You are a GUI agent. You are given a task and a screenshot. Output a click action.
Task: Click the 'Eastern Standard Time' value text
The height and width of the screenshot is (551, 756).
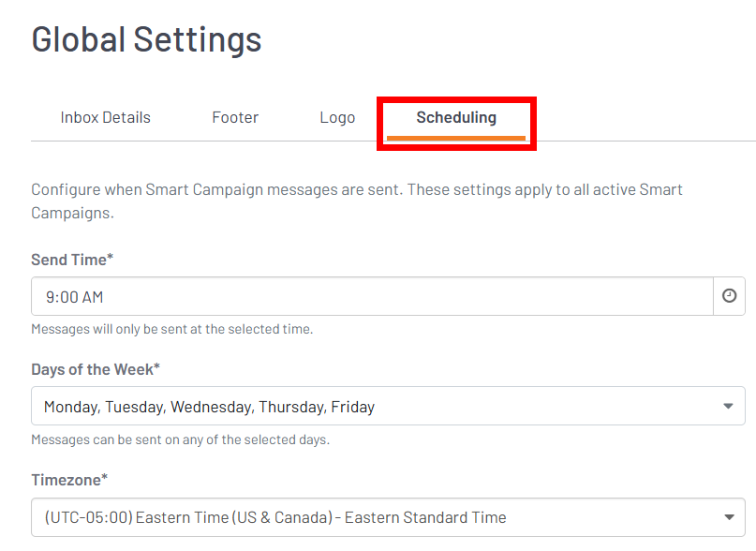coord(425,517)
